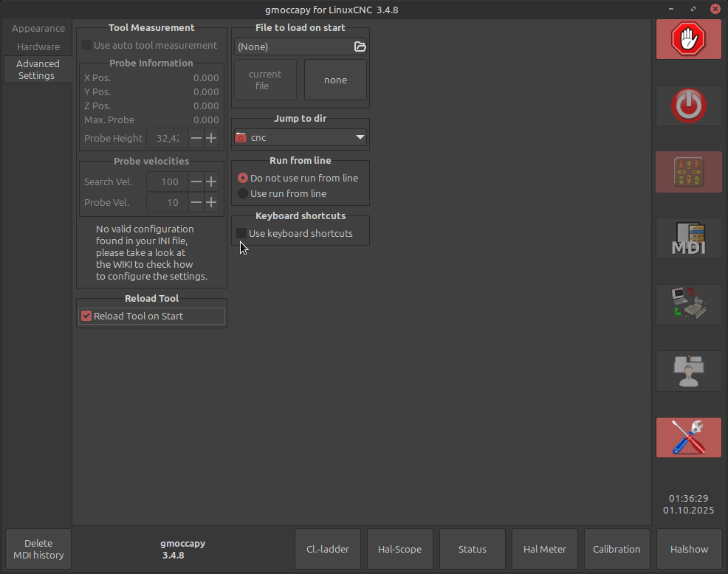The image size is (728, 574).
Task: Click the user tab operator icon
Action: 688,371
